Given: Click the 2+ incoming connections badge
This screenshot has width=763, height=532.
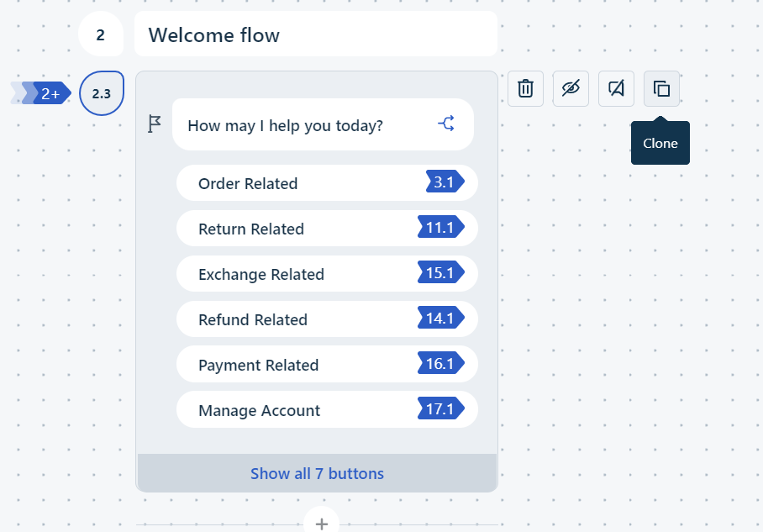Looking at the screenshot, I should click(41, 93).
